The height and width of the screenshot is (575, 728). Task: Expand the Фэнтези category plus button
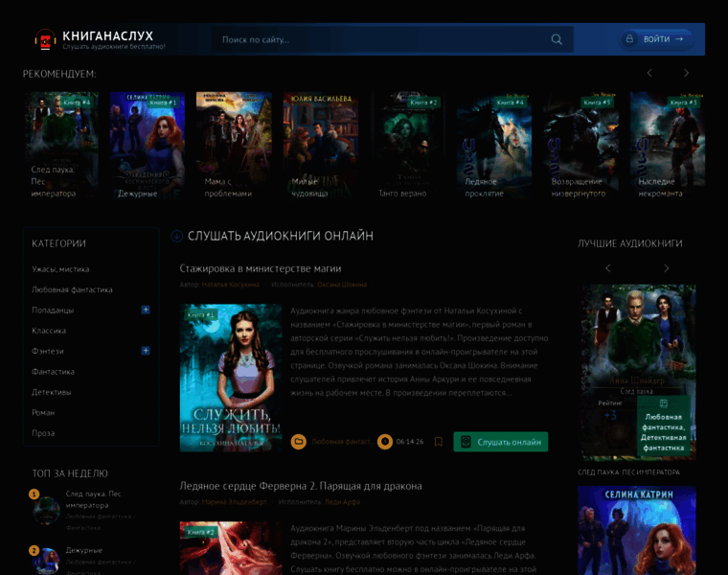(146, 351)
